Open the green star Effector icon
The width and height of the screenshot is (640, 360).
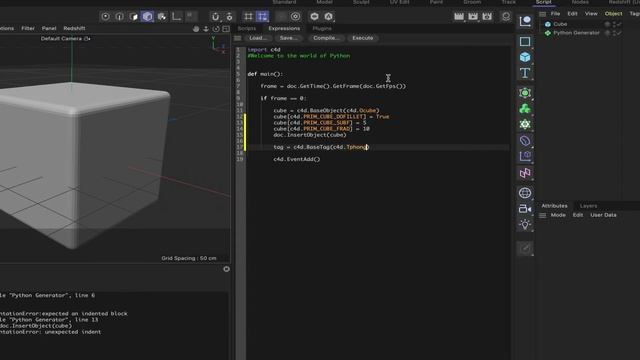[x=525, y=124]
